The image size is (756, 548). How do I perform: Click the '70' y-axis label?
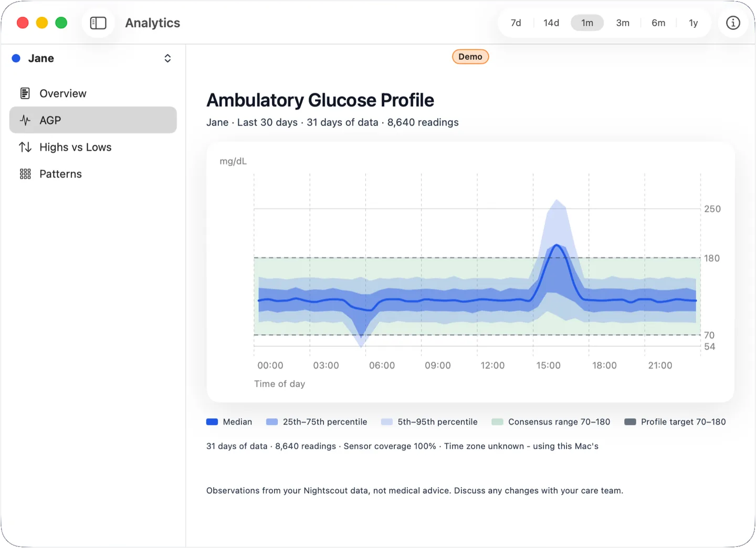(x=709, y=335)
